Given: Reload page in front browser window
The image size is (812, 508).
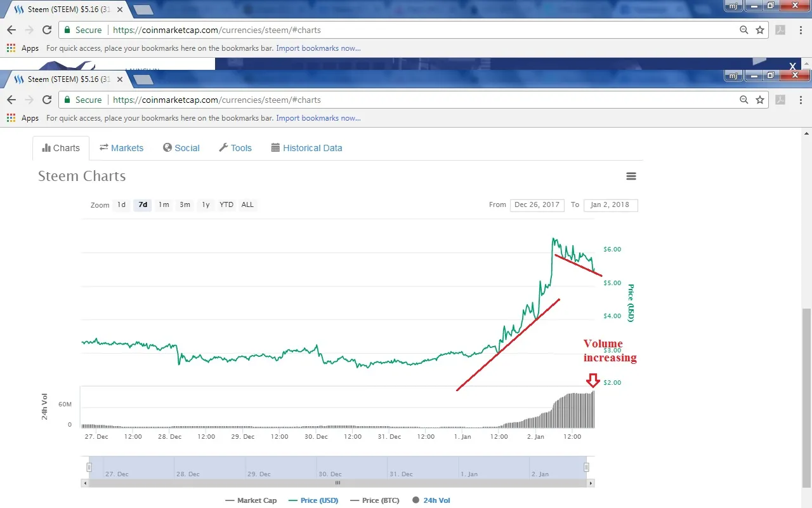Looking at the screenshot, I should point(47,100).
